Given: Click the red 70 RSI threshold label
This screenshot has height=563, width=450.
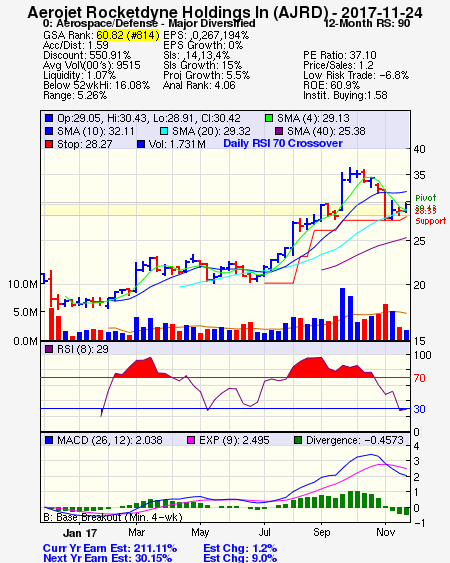Looking at the screenshot, I should coord(419,378).
